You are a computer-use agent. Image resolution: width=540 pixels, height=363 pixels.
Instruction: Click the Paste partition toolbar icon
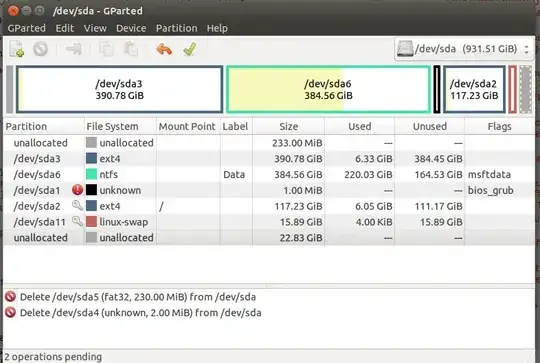pyautogui.click(x=131, y=49)
